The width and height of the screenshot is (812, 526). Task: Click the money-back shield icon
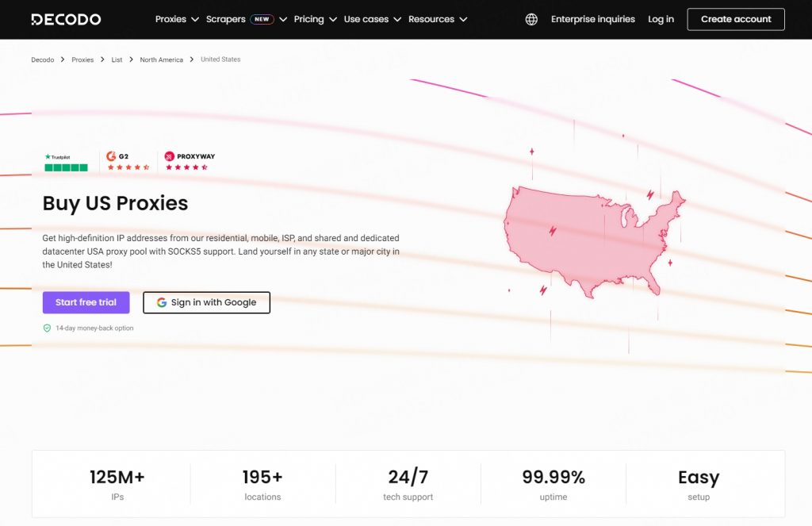click(47, 328)
